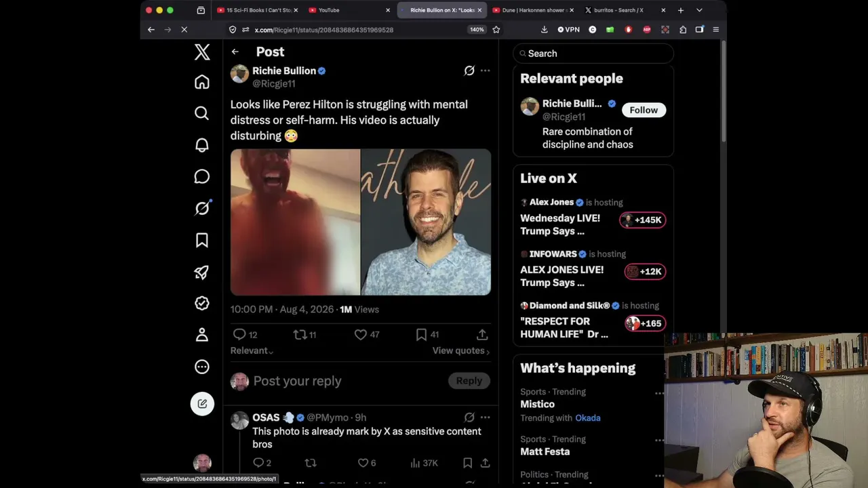This screenshot has width=868, height=488.
Task: Open OSAS reply more options
Action: point(485,418)
